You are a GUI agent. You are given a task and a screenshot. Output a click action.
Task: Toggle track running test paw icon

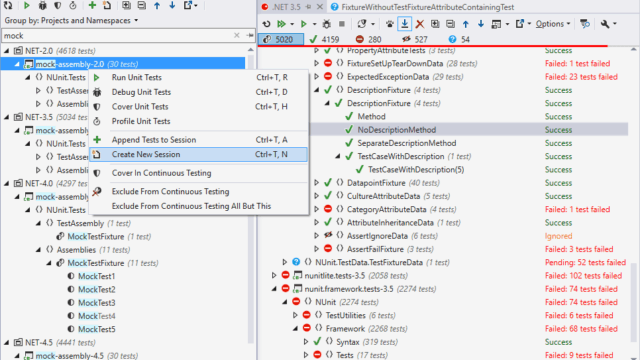[390, 24]
